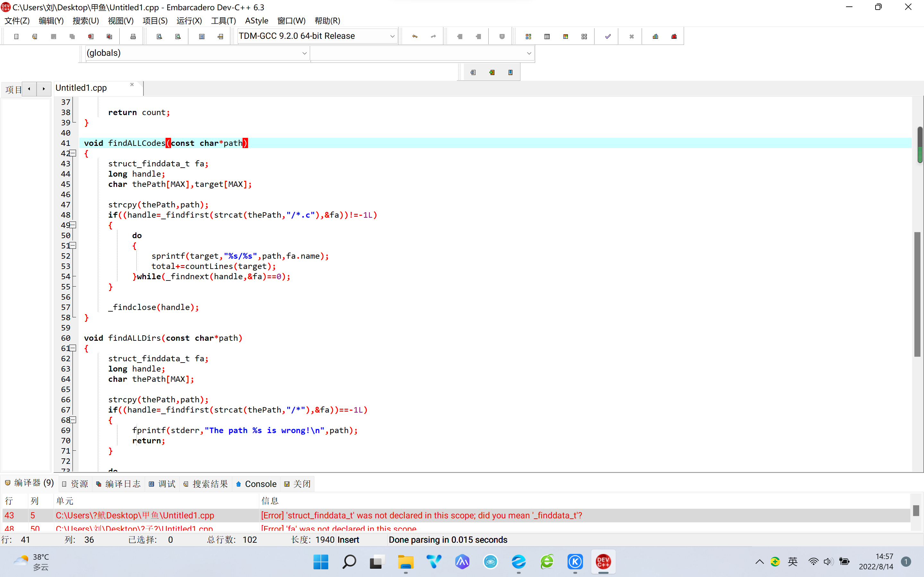This screenshot has height=577, width=924.
Task: Click the Find magnifier toolbar icon
Action: (x=159, y=37)
